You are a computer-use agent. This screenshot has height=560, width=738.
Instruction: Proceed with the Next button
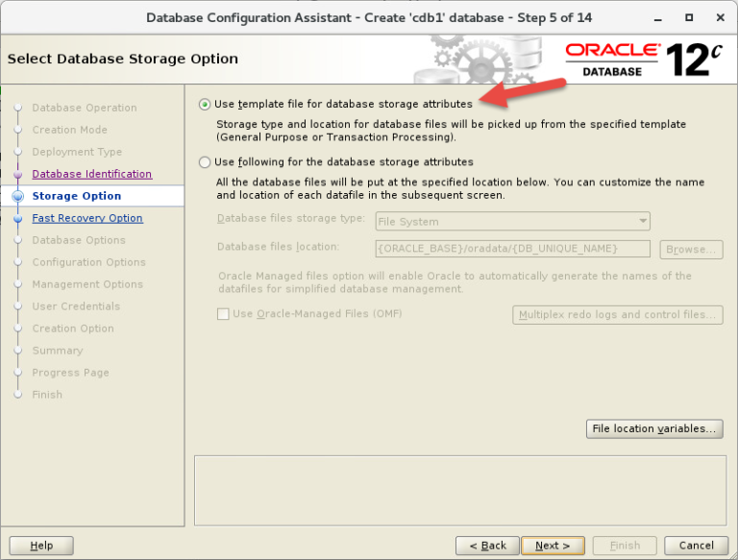click(553, 546)
